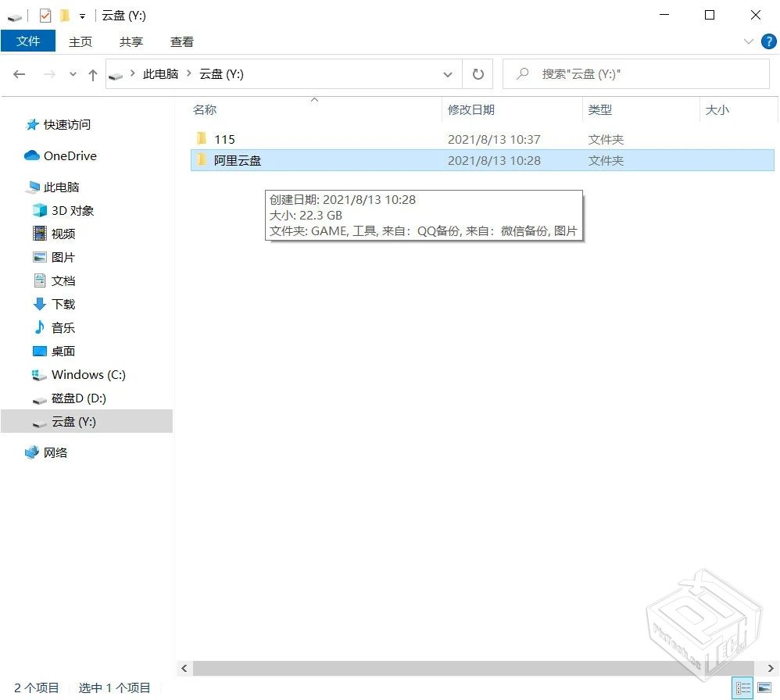
Task: Click the up arrow to go to parent folder
Action: [x=91, y=73]
